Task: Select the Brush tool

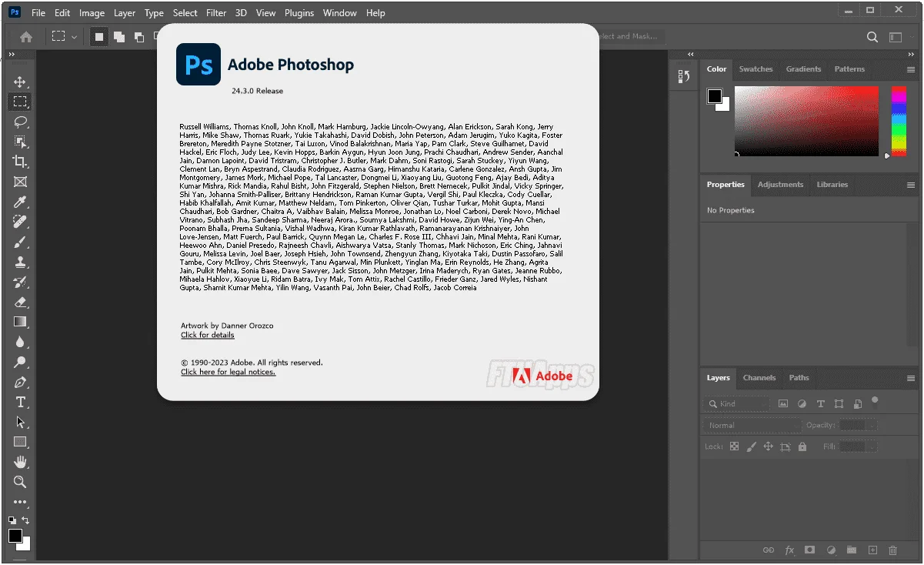Action: tap(20, 242)
